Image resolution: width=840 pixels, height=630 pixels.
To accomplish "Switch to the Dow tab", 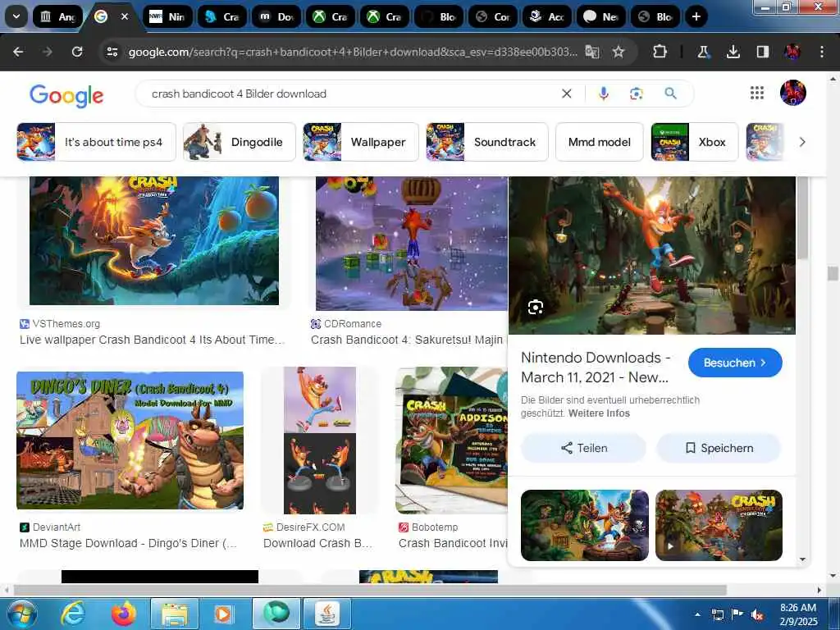I will click(x=276, y=16).
